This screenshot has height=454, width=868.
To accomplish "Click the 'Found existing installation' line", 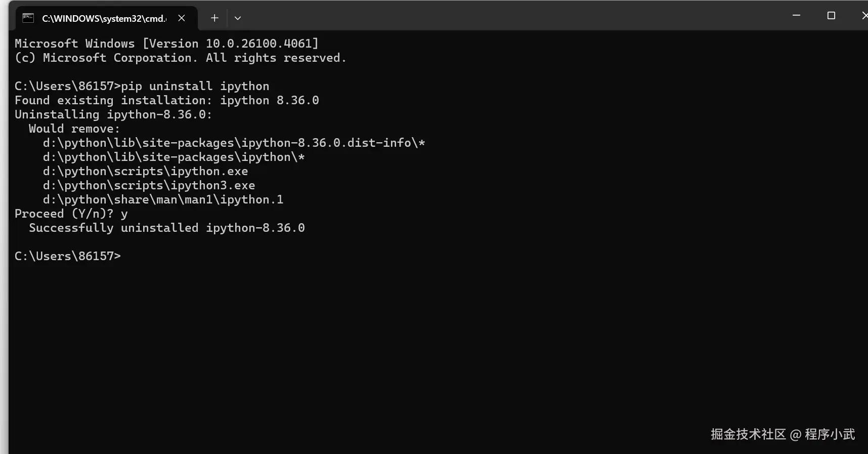I will 167,100.
